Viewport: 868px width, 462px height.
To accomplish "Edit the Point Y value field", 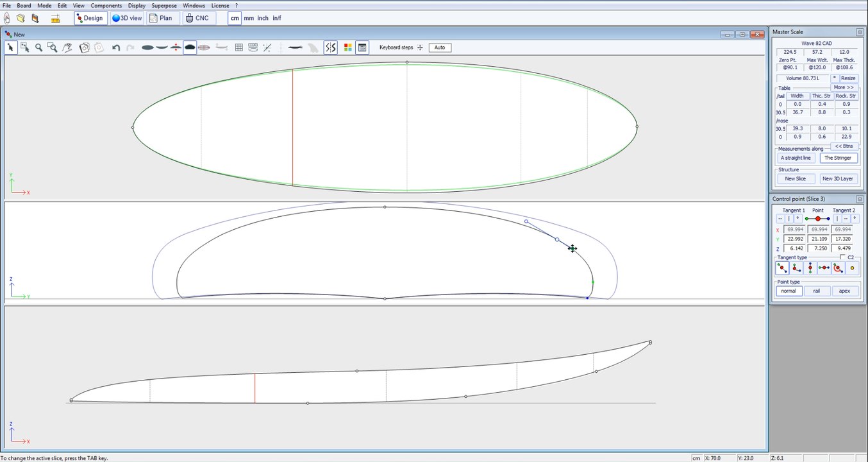I will pos(817,239).
